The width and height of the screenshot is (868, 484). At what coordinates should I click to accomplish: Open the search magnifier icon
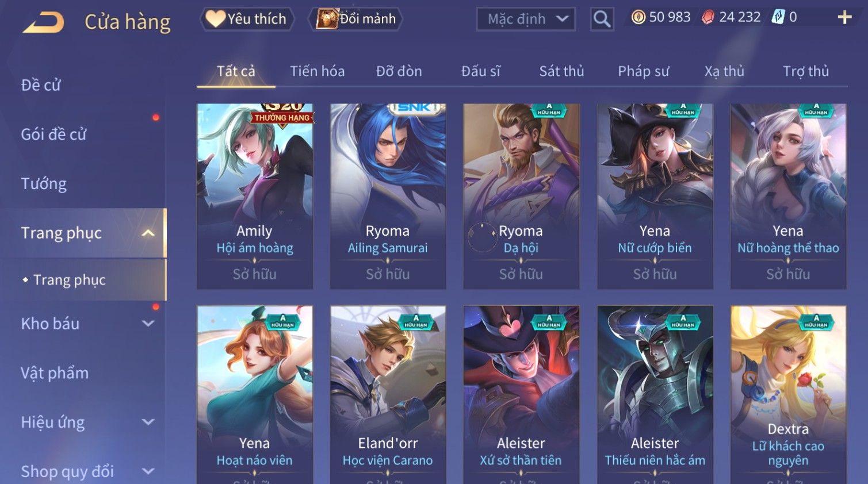pos(602,20)
